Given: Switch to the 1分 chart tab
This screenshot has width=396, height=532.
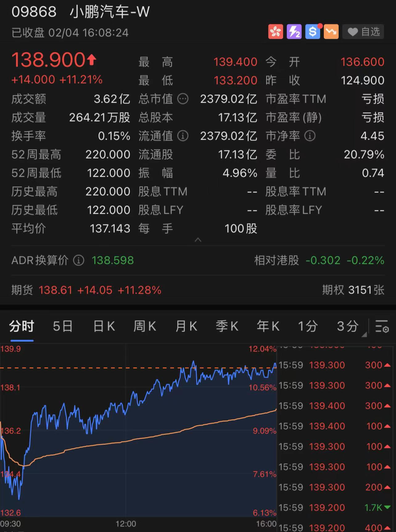Looking at the screenshot, I should coord(307,326).
